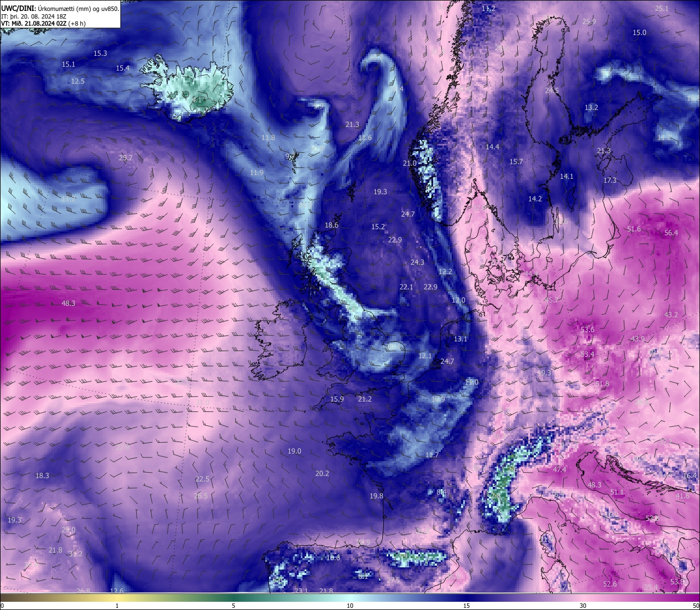Select the 51.6 value label
This screenshot has width=700, height=610.
click(634, 229)
